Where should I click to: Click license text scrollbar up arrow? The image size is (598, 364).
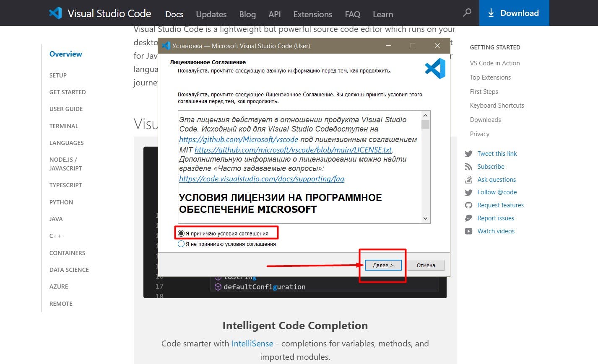coord(425,116)
